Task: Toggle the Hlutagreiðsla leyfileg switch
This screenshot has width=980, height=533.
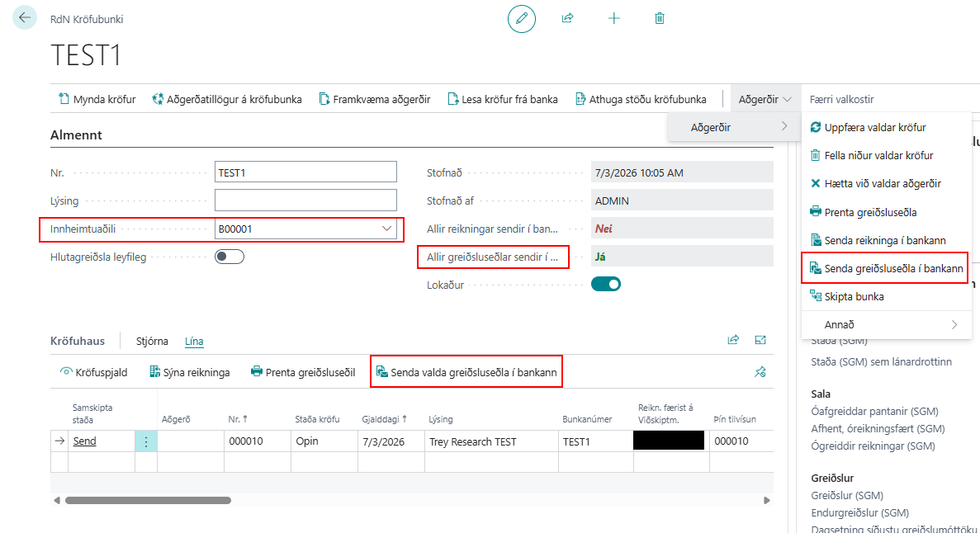Action: coord(230,257)
